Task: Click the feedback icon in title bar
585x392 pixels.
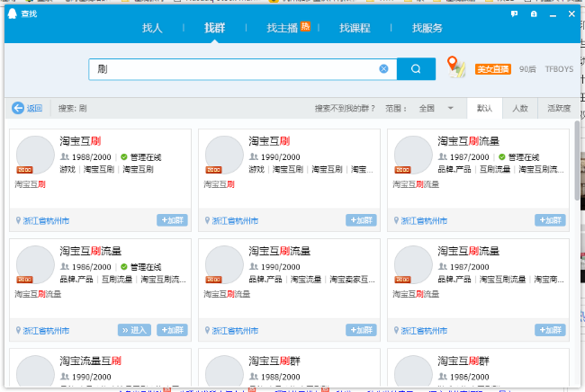Action: 514,14
